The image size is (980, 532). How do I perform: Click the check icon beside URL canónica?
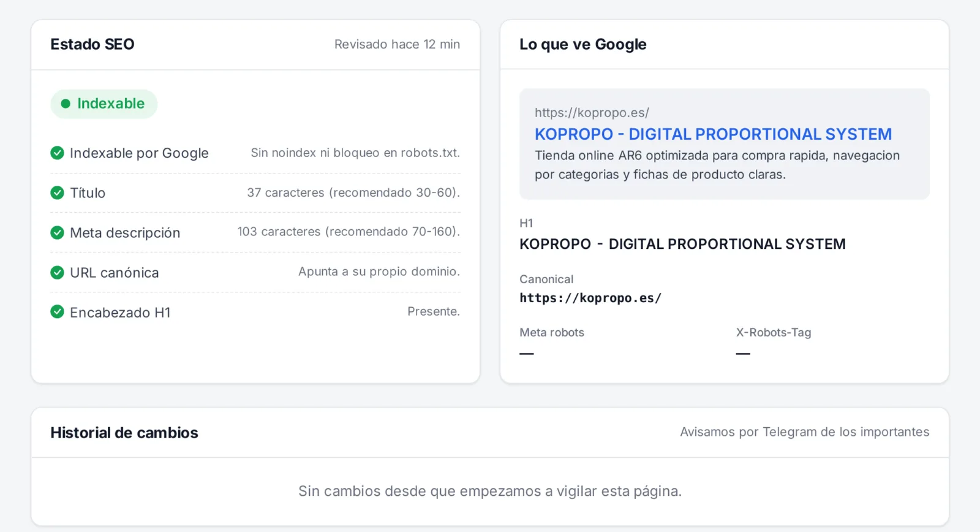coord(57,273)
